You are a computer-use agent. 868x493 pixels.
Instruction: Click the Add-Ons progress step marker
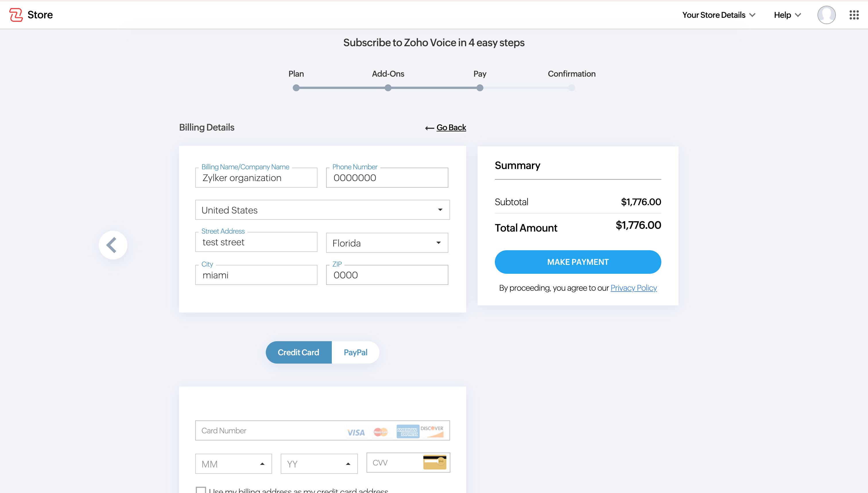388,88
